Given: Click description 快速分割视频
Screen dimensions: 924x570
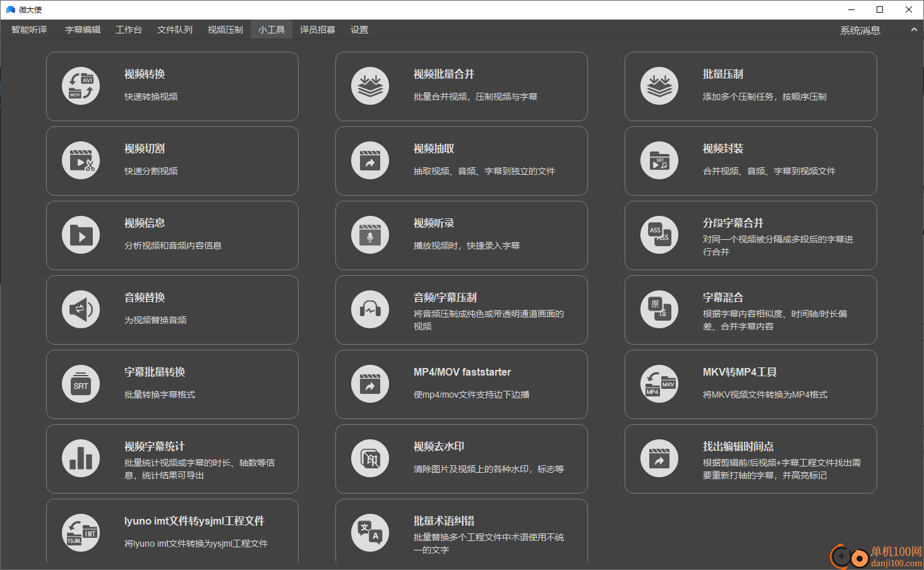Looking at the screenshot, I should click(151, 171).
